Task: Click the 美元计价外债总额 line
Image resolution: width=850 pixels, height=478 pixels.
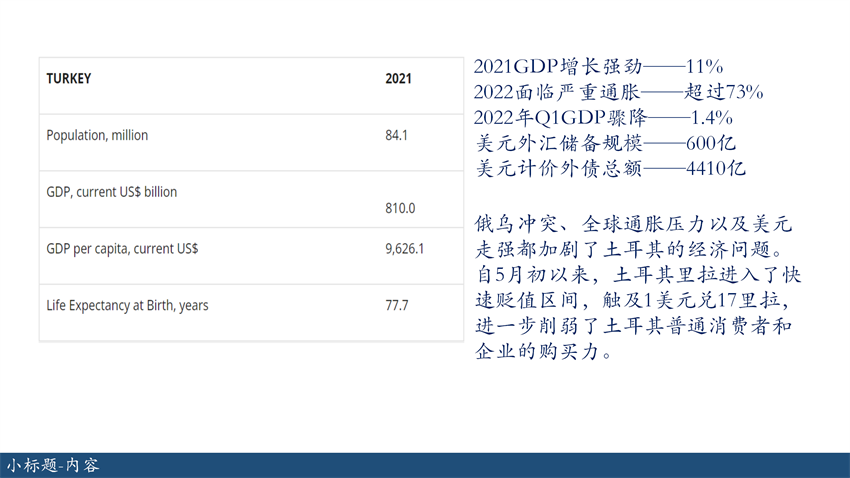Action: 610,168
